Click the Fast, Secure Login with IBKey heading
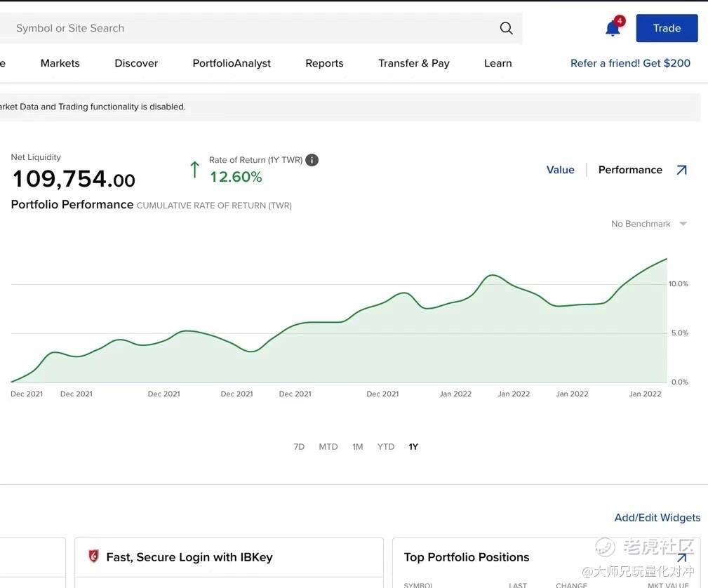The height and width of the screenshot is (588, 708). tap(189, 557)
